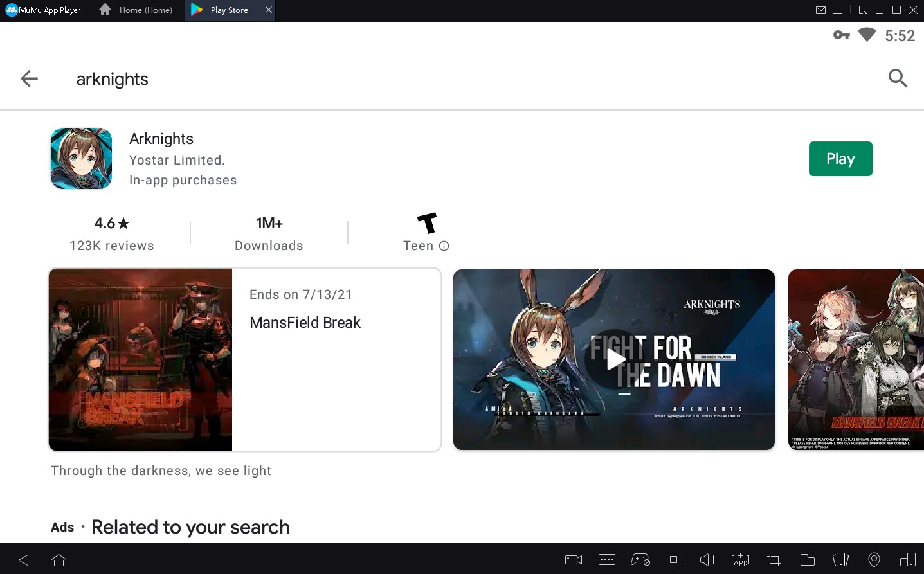Open the Arknights app icon
Image resolution: width=924 pixels, height=574 pixels.
point(81,159)
